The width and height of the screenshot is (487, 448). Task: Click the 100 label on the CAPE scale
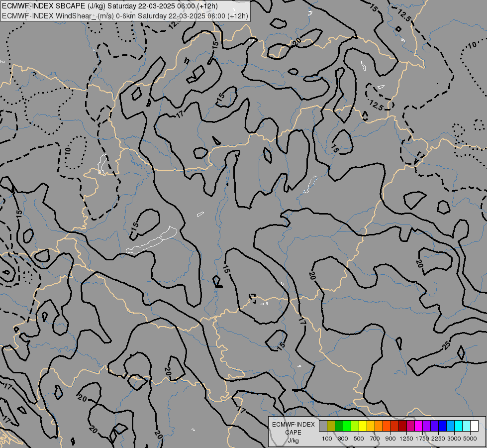tap(327, 439)
